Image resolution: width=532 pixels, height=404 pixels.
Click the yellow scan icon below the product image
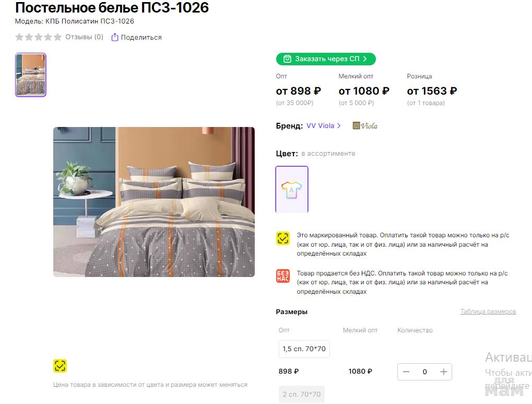tap(60, 366)
